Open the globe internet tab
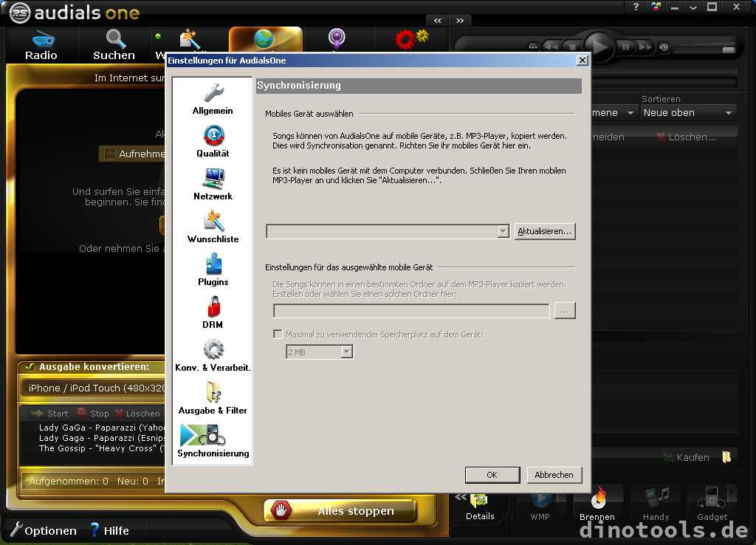 point(265,39)
